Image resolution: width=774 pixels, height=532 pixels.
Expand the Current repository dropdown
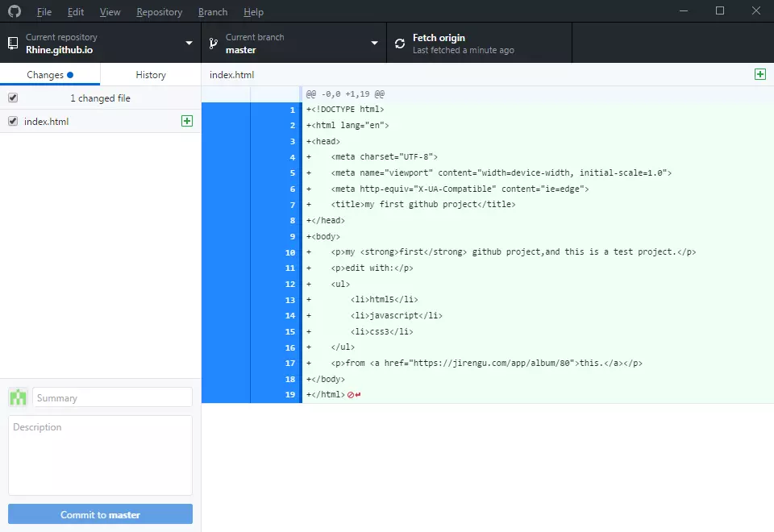click(189, 44)
